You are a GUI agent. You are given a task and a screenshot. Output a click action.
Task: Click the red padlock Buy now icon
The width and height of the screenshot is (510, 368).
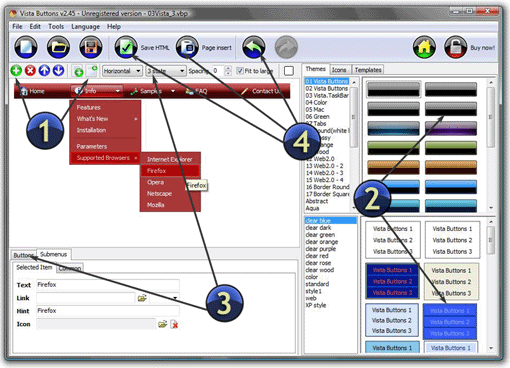(455, 47)
